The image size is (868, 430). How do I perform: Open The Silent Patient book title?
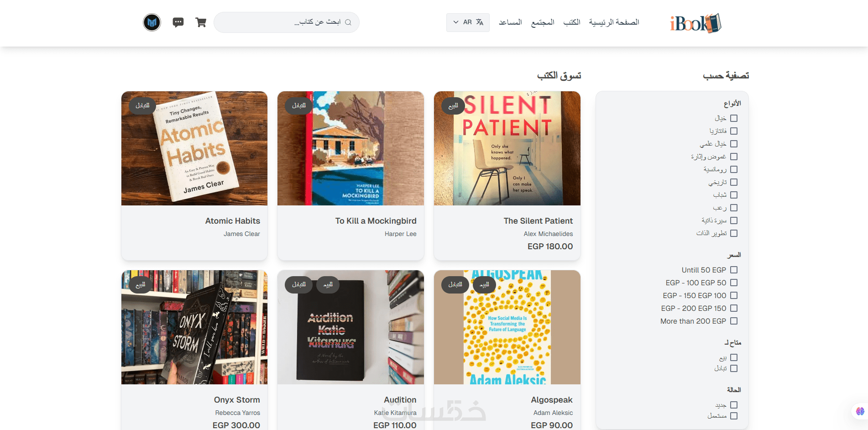tap(538, 221)
